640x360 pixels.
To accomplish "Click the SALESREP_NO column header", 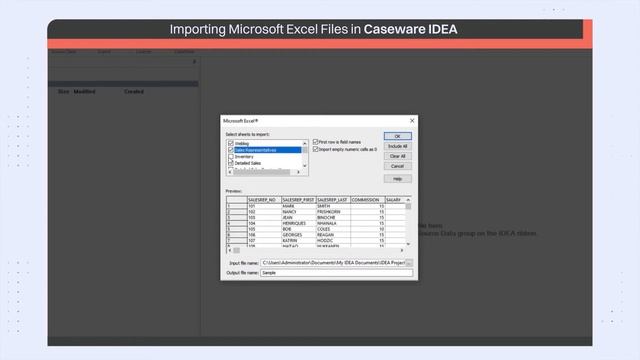I will 264,200.
